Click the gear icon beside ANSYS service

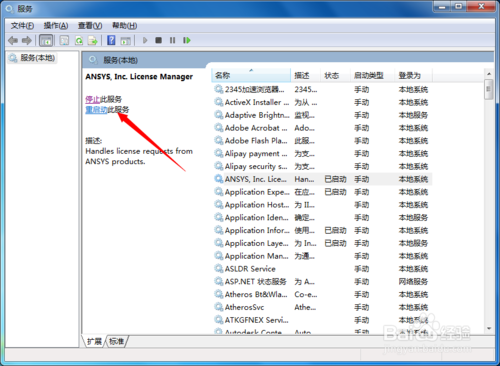point(219,179)
